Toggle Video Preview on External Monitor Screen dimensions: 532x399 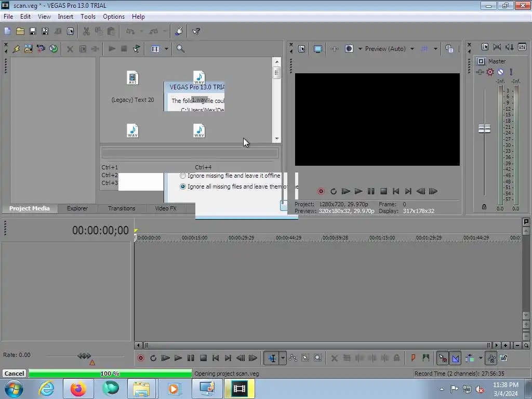[318, 49]
